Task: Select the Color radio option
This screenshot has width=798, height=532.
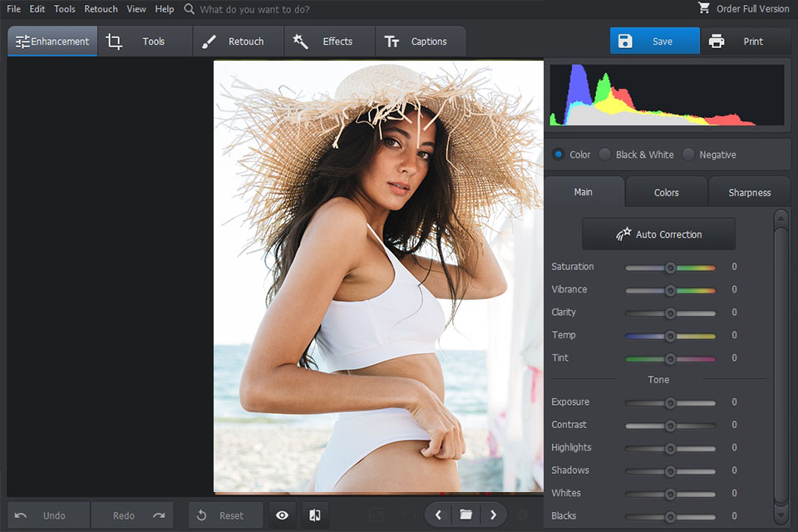Action: (559, 155)
